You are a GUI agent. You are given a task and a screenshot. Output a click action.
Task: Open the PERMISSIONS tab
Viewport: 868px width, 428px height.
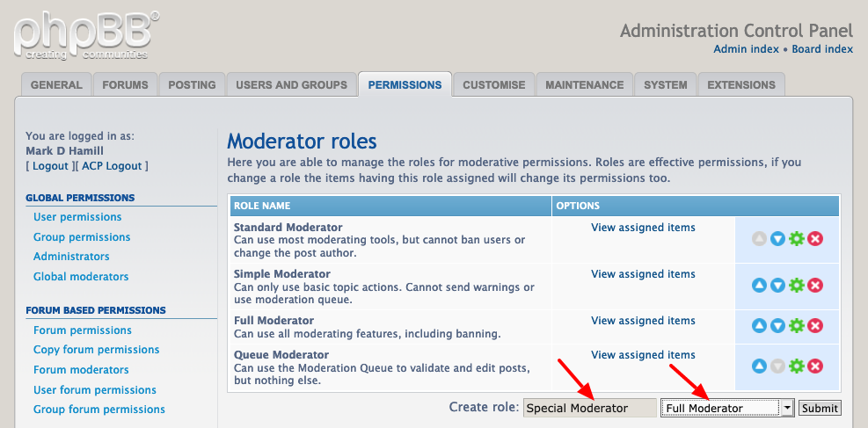405,84
